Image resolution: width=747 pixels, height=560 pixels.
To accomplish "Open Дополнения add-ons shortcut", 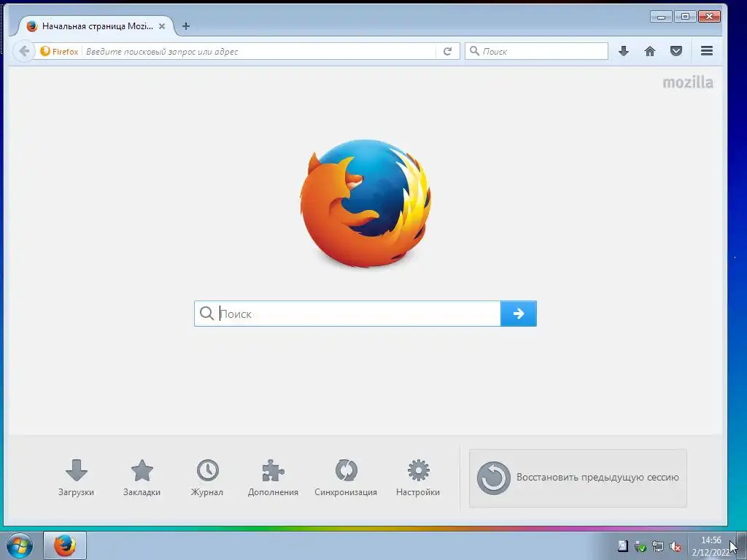I will (x=273, y=478).
